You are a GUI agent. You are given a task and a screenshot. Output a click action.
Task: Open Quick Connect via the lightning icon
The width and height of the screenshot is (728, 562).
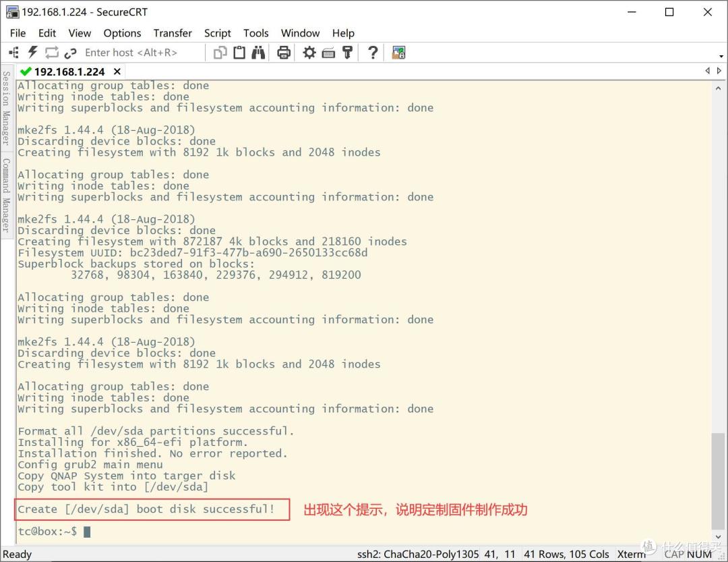coord(32,53)
